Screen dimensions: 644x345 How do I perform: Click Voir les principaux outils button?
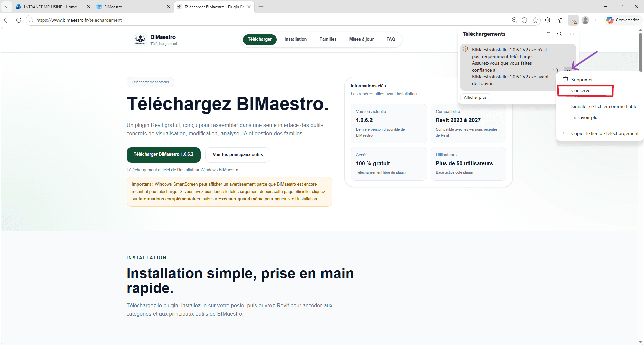tap(238, 155)
